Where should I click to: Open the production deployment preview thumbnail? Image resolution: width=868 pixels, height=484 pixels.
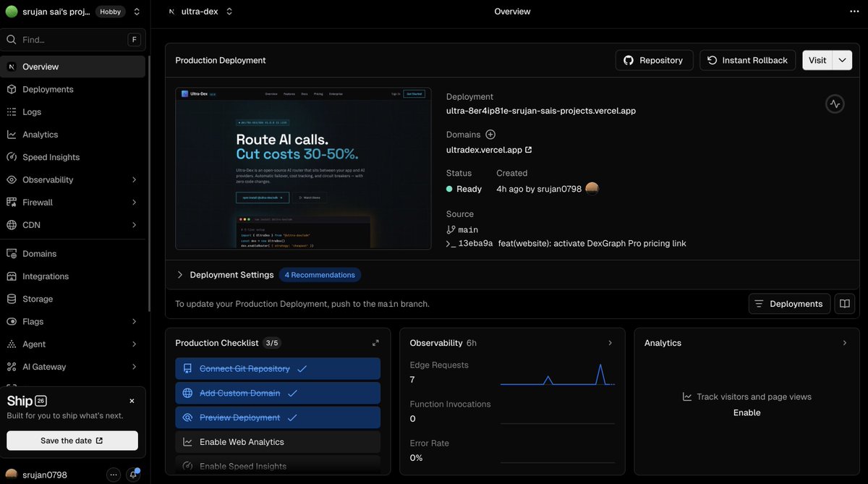(303, 169)
